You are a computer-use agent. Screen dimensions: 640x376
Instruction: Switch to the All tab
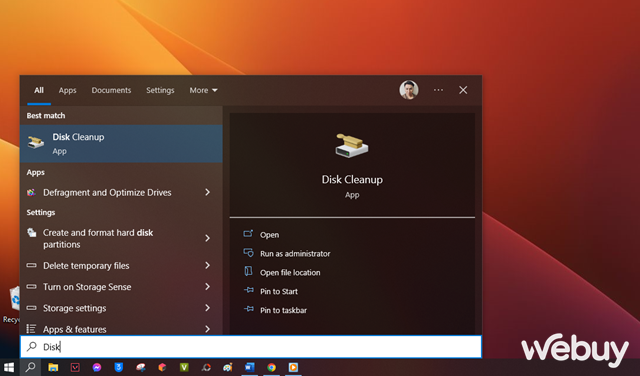tap(39, 90)
